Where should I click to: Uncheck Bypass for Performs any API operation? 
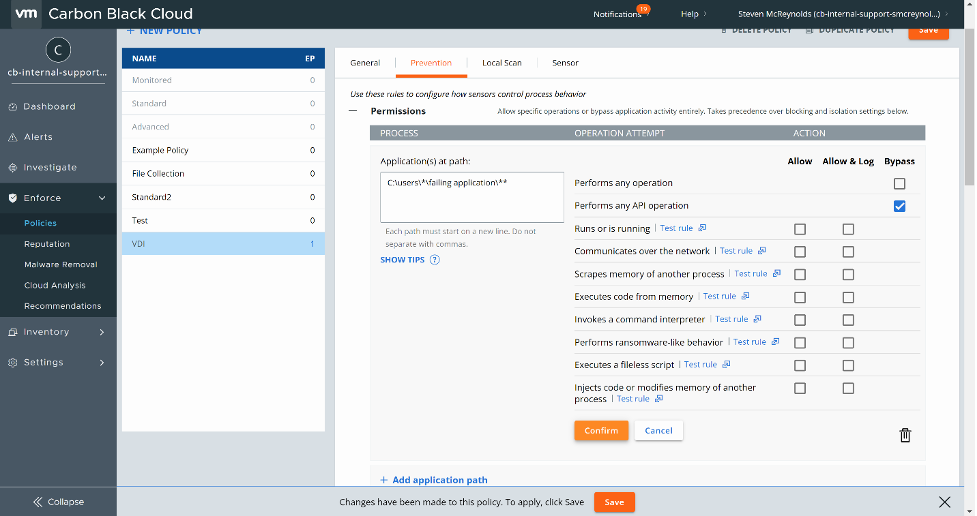899,206
